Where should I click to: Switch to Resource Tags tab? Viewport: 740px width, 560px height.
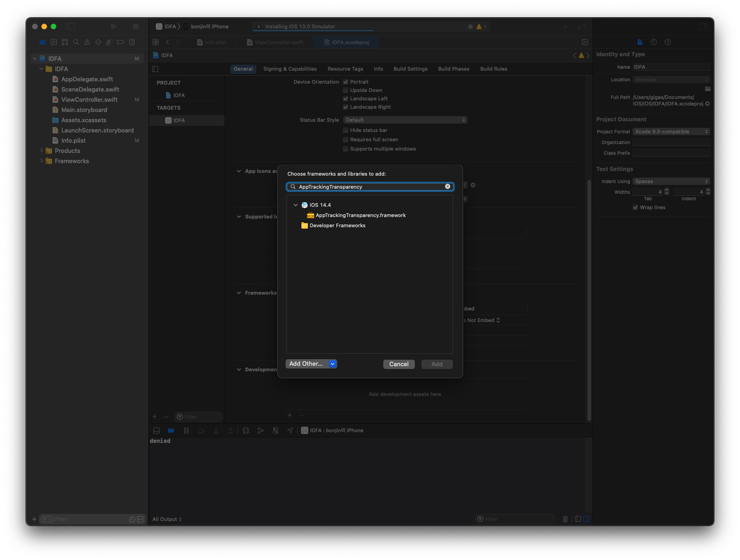click(345, 69)
